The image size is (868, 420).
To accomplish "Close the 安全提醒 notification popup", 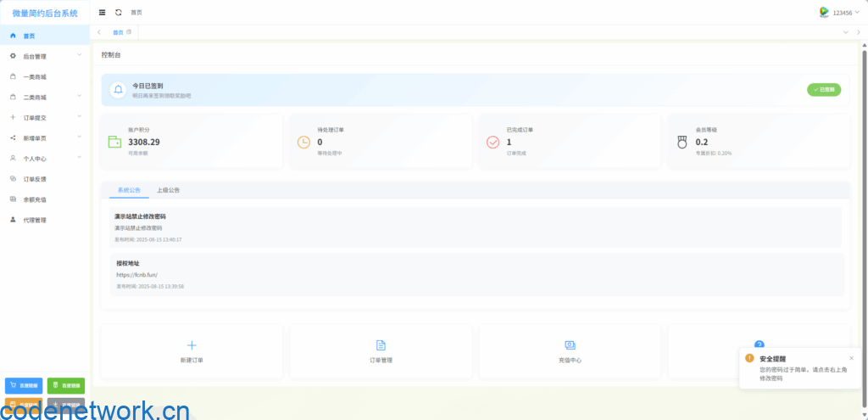I will [x=851, y=358].
